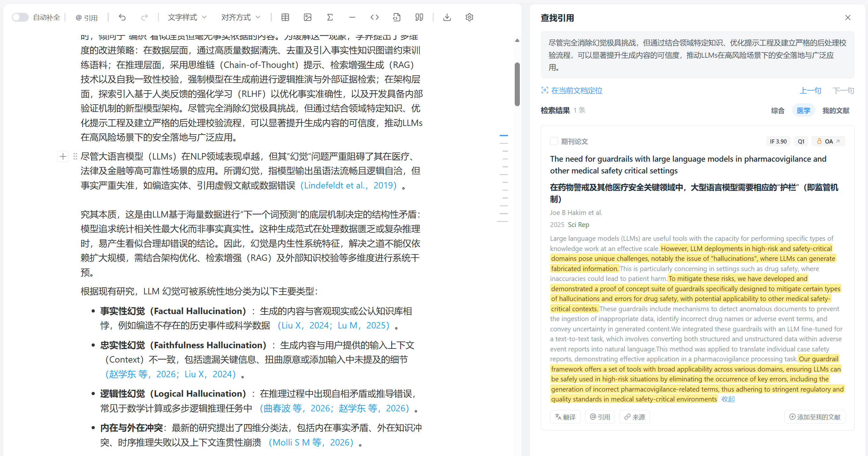The height and width of the screenshot is (456, 868).
Task: Switch to the 综合 results tab
Action: 778,110
